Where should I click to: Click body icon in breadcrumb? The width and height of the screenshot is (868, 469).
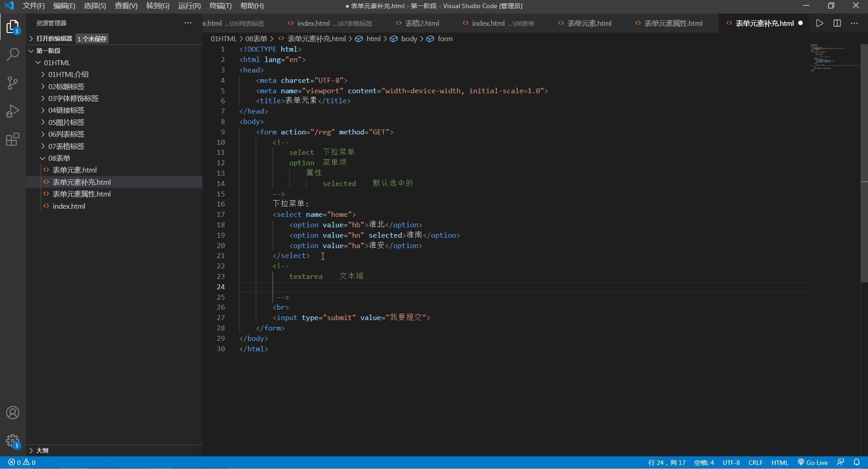point(394,39)
